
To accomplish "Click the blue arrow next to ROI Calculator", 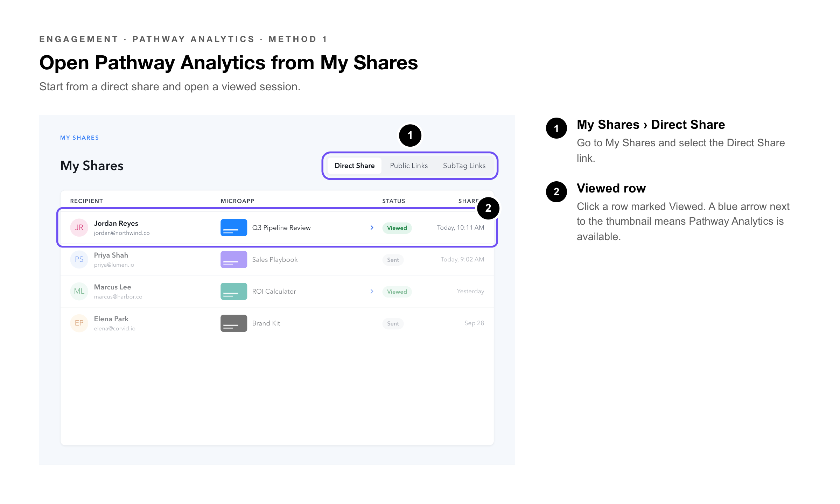I will [372, 291].
